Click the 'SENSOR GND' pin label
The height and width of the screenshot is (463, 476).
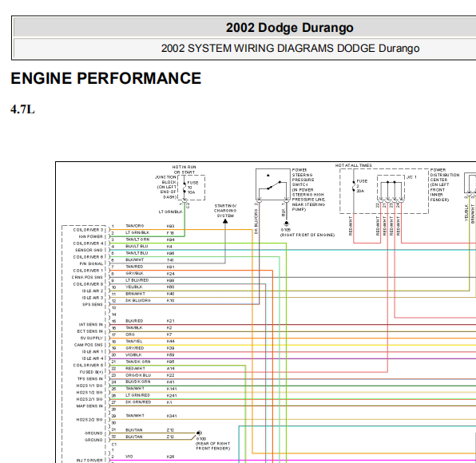pos(89,251)
